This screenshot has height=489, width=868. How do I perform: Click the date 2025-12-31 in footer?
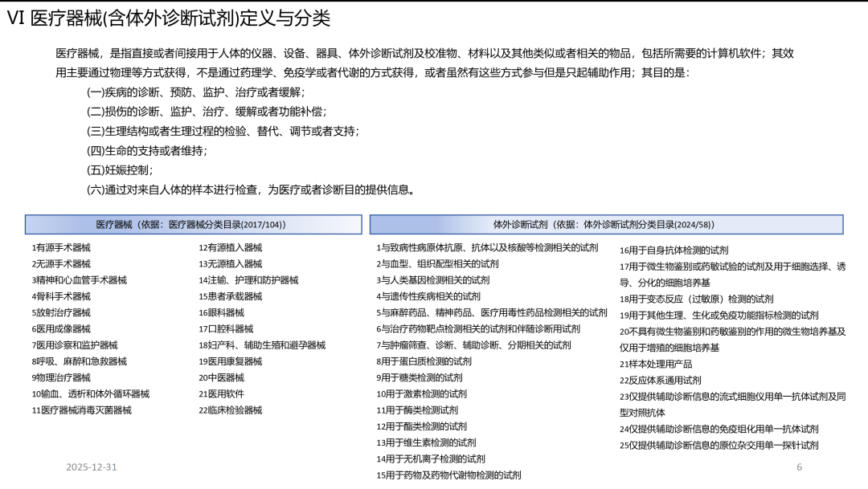(92, 467)
